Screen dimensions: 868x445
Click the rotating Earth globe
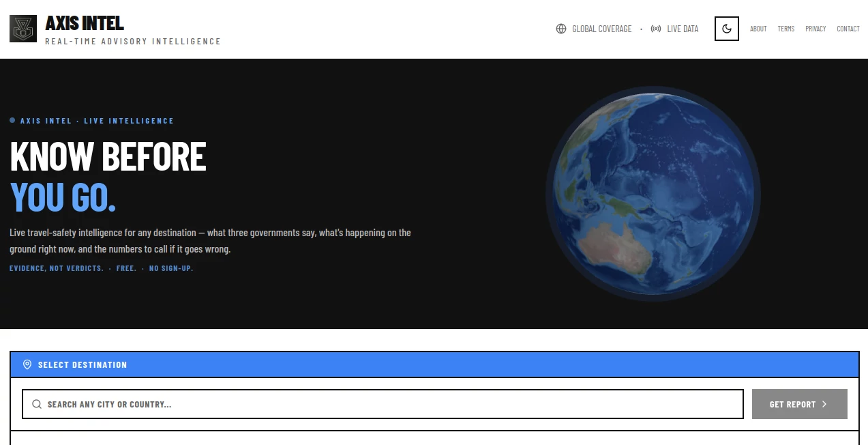coord(653,194)
